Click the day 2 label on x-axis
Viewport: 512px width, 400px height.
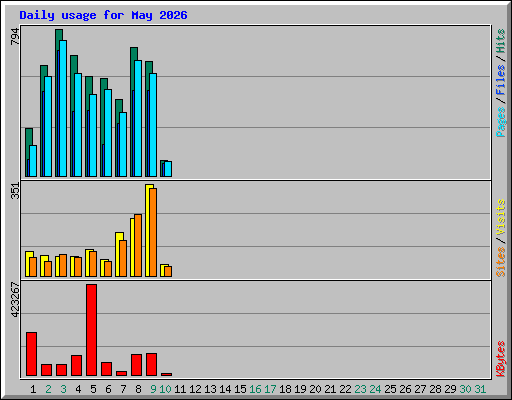[x=48, y=389]
